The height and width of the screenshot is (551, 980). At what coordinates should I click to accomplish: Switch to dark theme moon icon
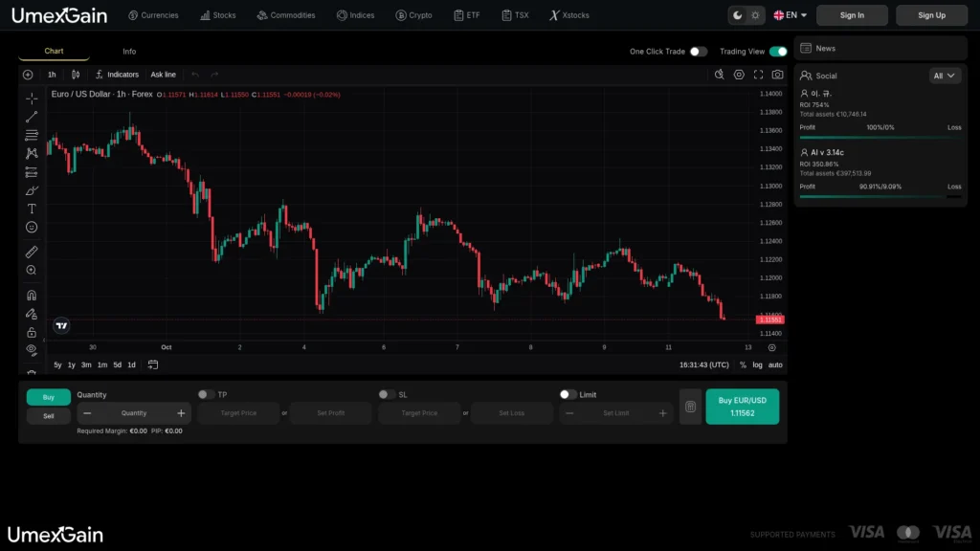pos(738,15)
